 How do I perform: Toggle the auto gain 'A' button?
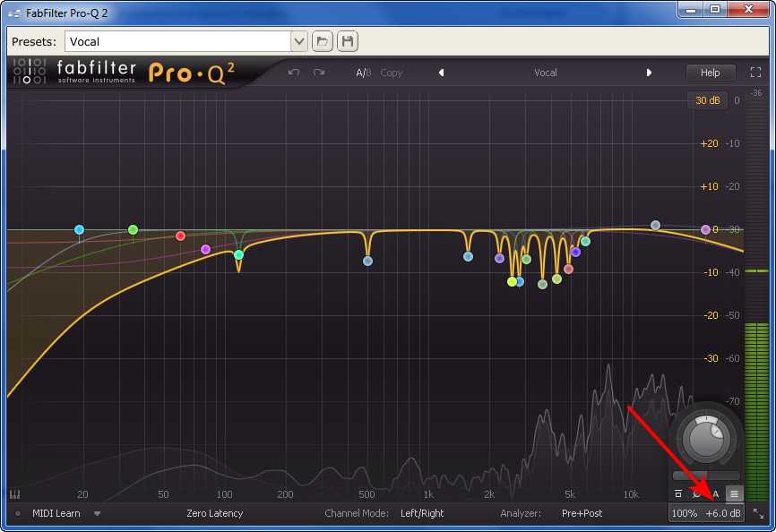(715, 493)
